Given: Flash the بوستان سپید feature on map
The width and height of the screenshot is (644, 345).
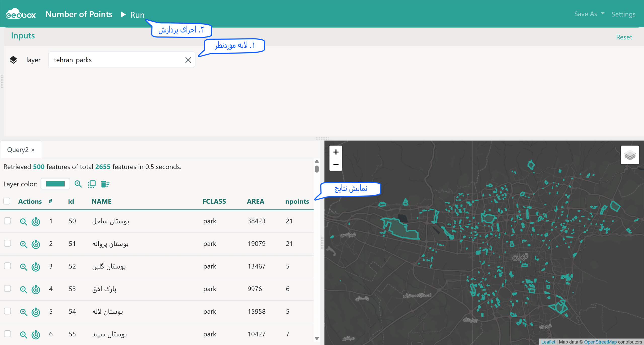Looking at the screenshot, I should tap(36, 334).
